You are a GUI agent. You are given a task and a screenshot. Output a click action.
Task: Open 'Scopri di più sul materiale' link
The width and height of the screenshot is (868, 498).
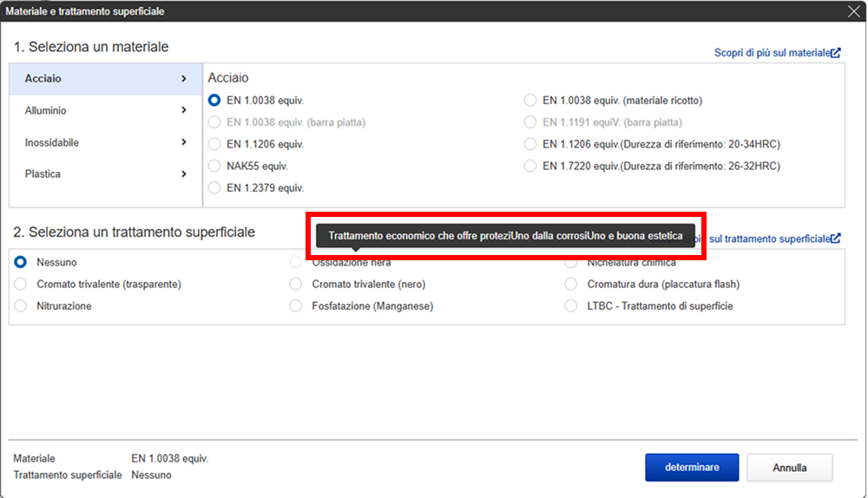pos(773,53)
